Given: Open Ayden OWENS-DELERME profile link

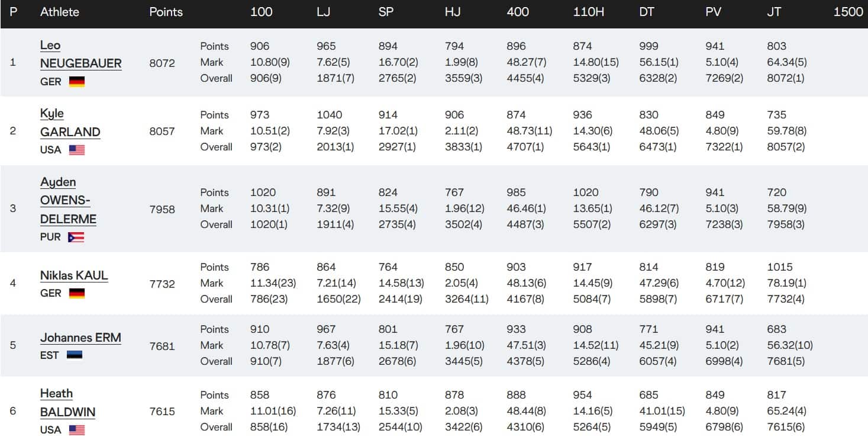Looking at the screenshot, I should point(68,200).
